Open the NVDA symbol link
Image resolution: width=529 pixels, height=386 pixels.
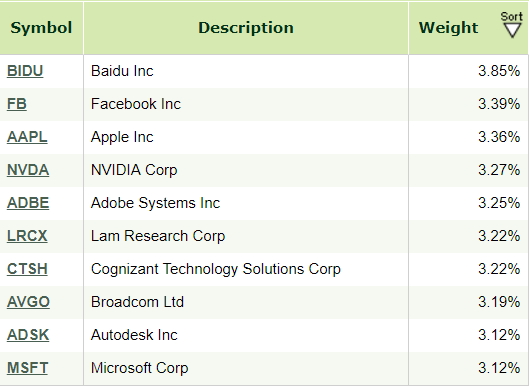pos(28,170)
